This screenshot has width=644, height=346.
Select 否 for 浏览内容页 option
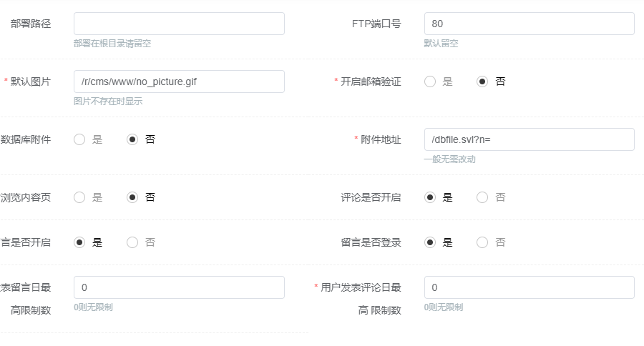[x=132, y=197]
